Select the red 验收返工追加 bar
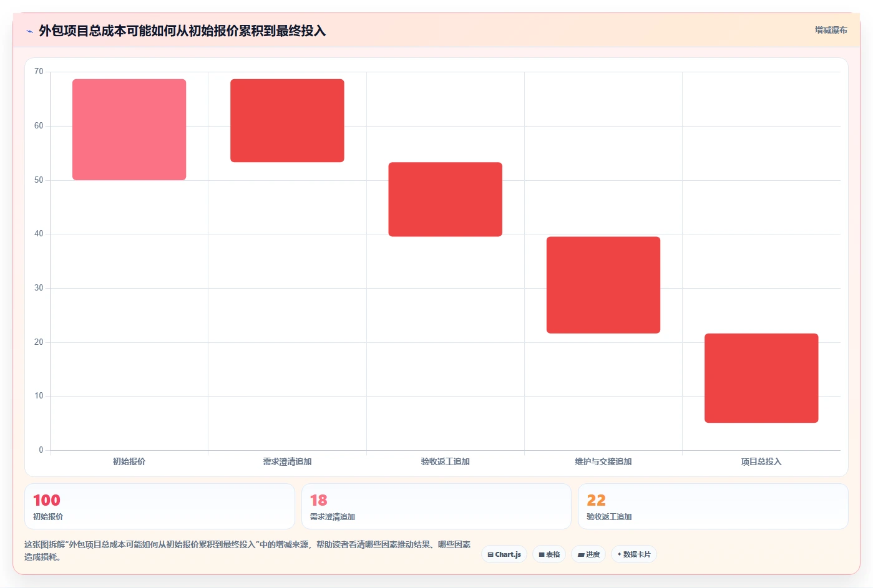The image size is (873, 588). [445, 200]
